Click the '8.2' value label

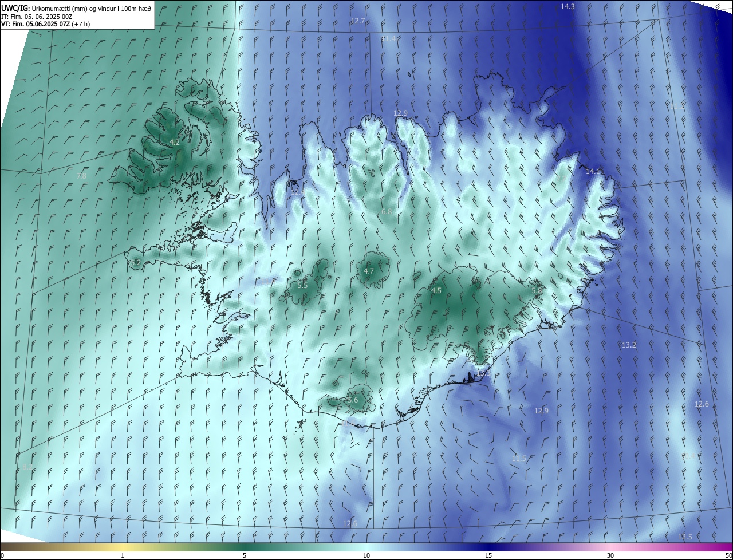[27, 467]
